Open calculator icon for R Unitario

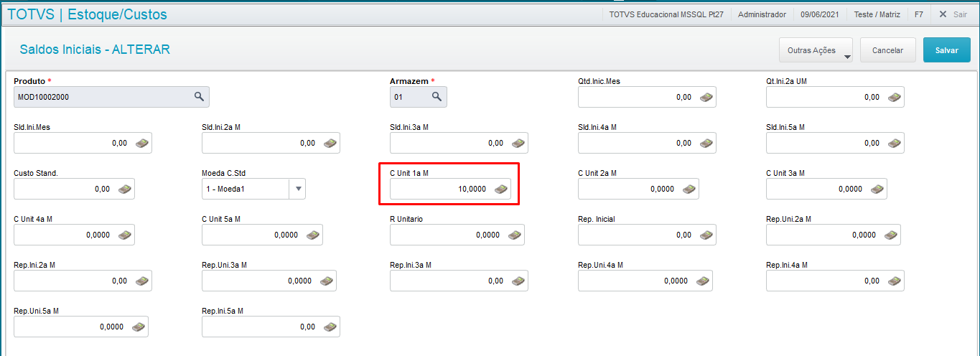515,235
